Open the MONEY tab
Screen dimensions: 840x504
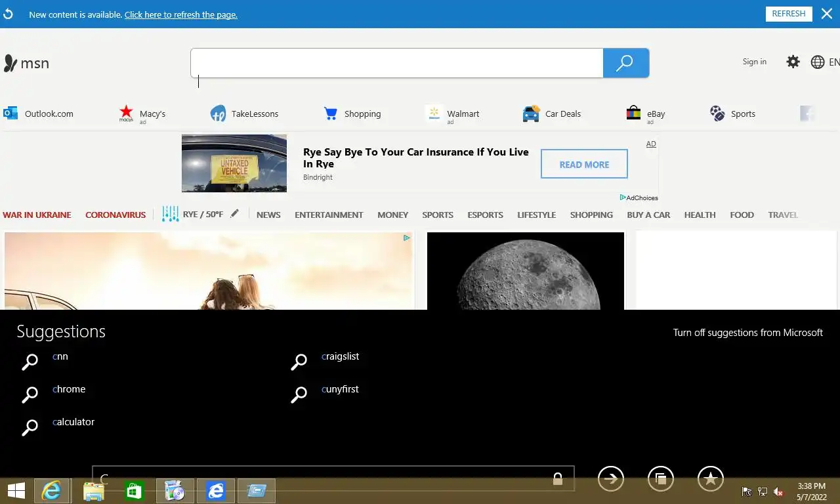[x=392, y=215]
